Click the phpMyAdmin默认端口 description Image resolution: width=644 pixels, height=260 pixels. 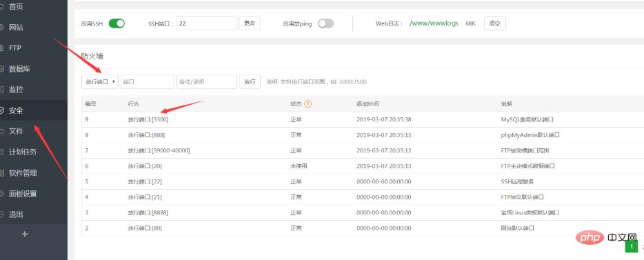coord(531,134)
